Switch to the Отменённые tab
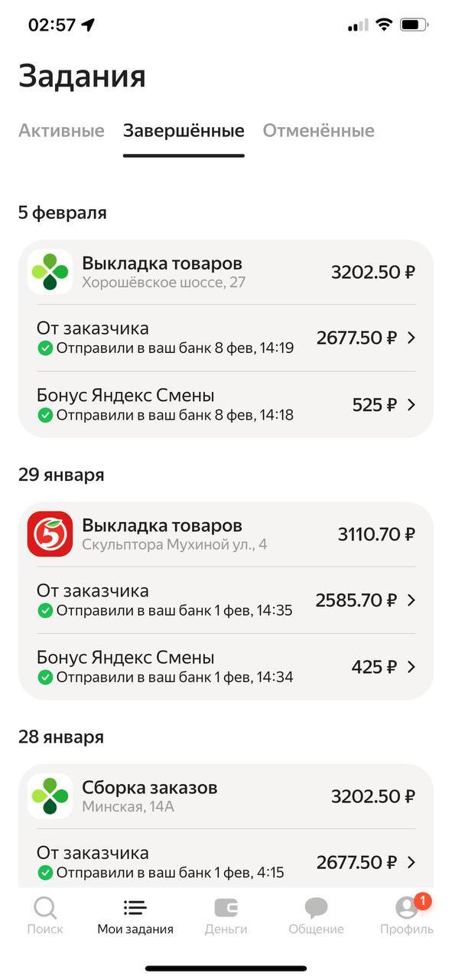Screen dimensions: 452x980 click(x=319, y=131)
